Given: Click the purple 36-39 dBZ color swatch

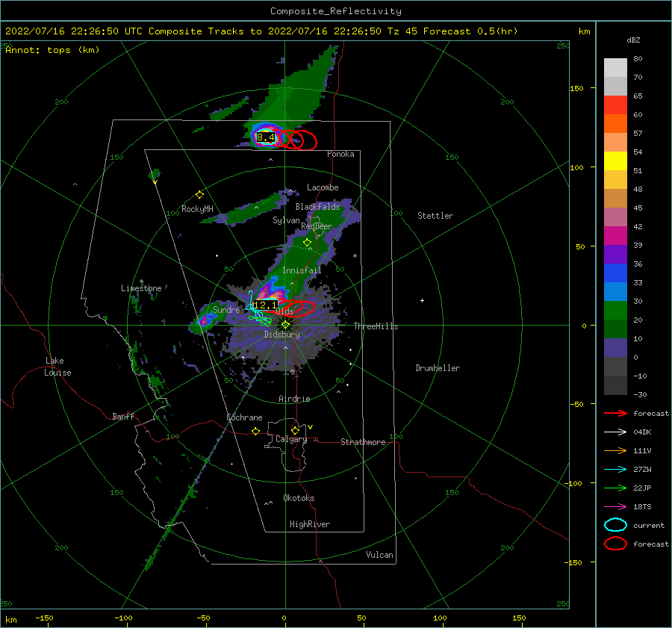Looking at the screenshot, I should (x=615, y=254).
